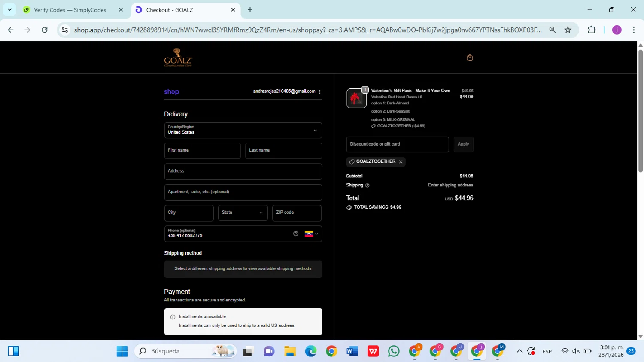Show hidden system tray icons

(519, 351)
